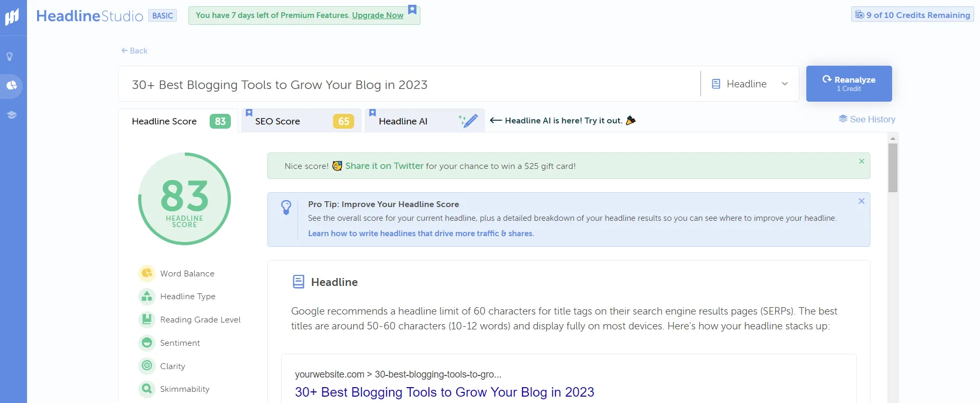Open Learn how to write headlines link
The height and width of the screenshot is (403, 980).
421,234
